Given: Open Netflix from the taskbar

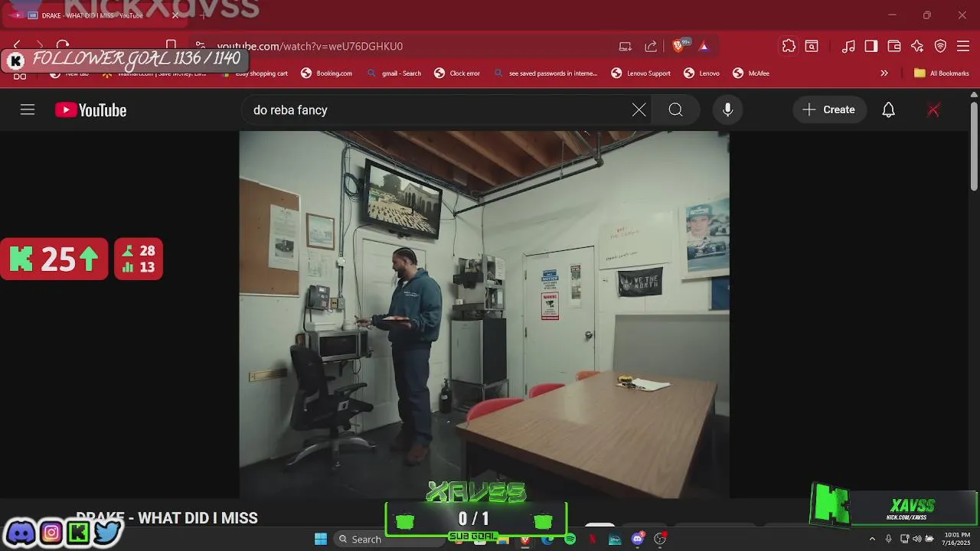Looking at the screenshot, I should tap(593, 540).
